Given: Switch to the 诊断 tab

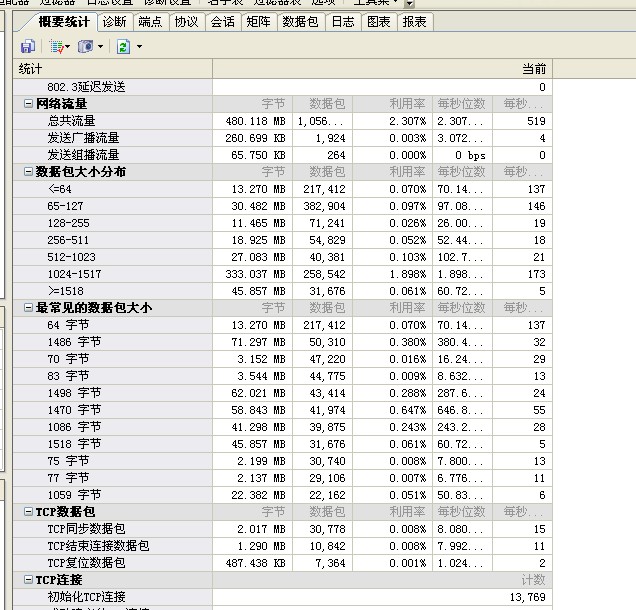Looking at the screenshot, I should (x=114, y=21).
